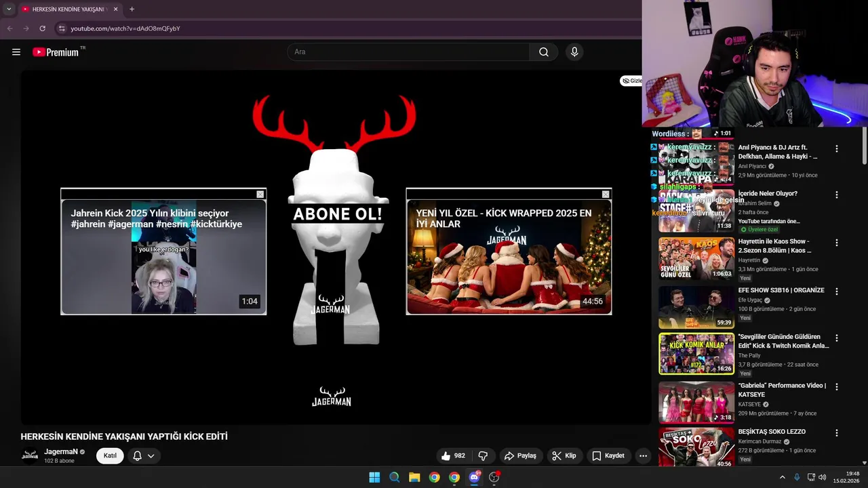The image size is (868, 488).
Task: Open Hayrettin Kaos Show thumbnail
Action: [696, 259]
